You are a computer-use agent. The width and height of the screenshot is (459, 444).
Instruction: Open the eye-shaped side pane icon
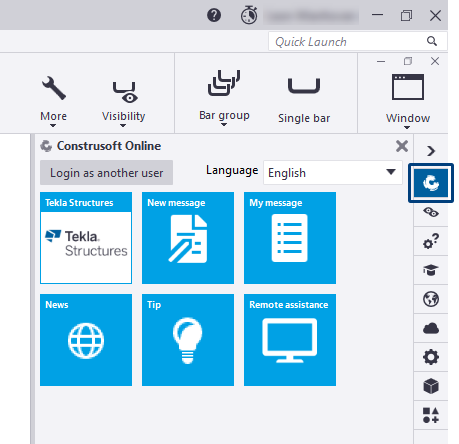[x=431, y=212]
